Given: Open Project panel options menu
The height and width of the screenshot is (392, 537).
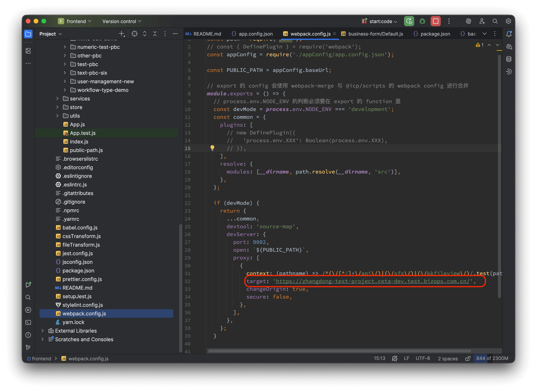Looking at the screenshot, I should pos(165,34).
